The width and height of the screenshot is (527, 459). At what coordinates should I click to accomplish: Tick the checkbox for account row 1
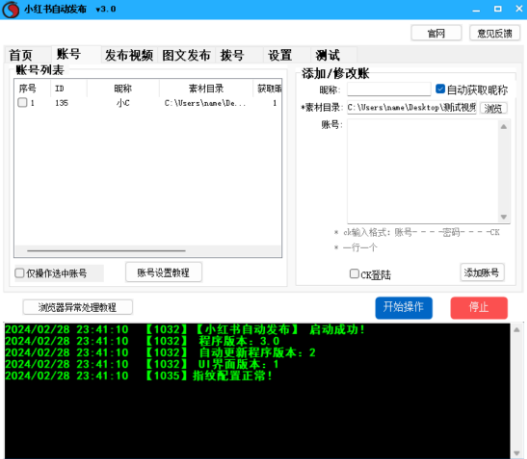click(22, 102)
